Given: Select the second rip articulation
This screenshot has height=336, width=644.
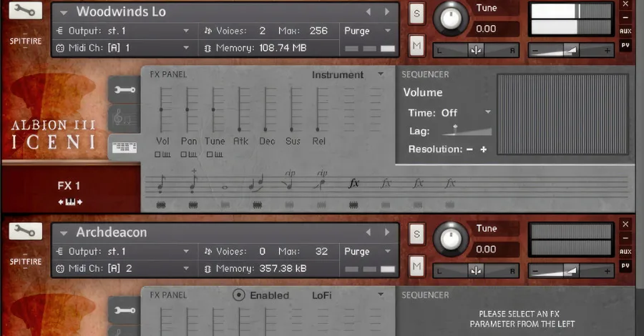Looking at the screenshot, I should pos(321,181).
